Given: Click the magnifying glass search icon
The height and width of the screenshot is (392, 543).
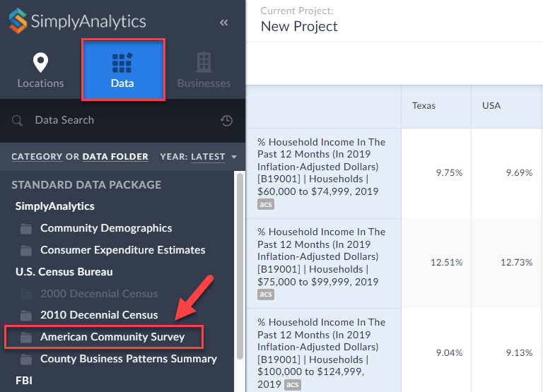Looking at the screenshot, I should pyautogui.click(x=17, y=121).
